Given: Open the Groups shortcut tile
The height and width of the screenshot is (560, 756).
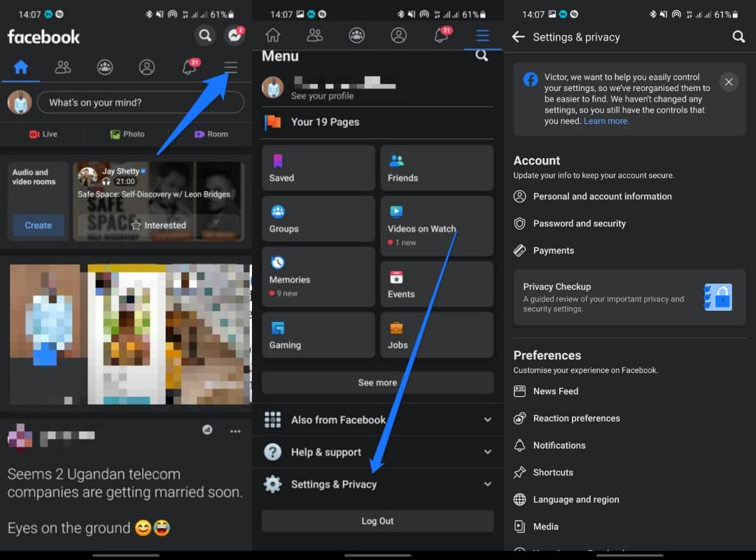Looking at the screenshot, I should click(x=318, y=218).
